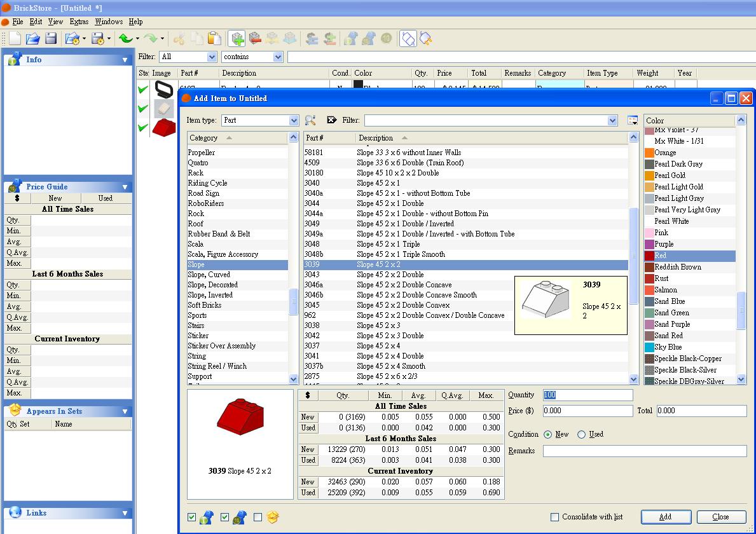
Task: Click the Subtract Items toolbar icon
Action: click(272, 39)
